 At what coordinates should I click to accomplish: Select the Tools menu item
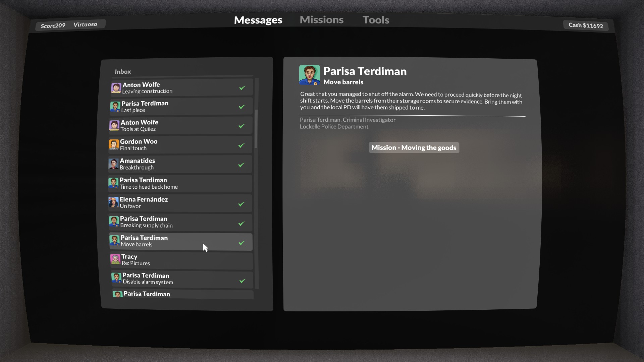point(376,20)
